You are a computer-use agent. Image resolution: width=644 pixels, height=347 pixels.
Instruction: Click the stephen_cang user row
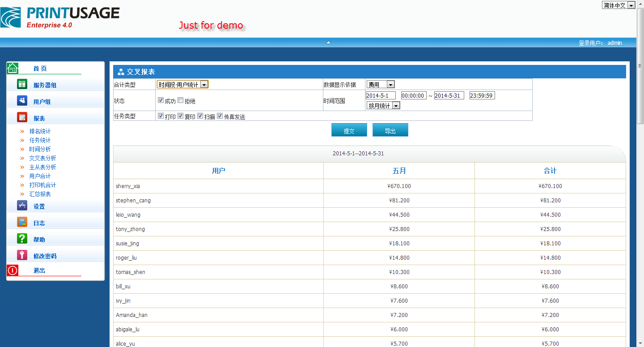369,201
